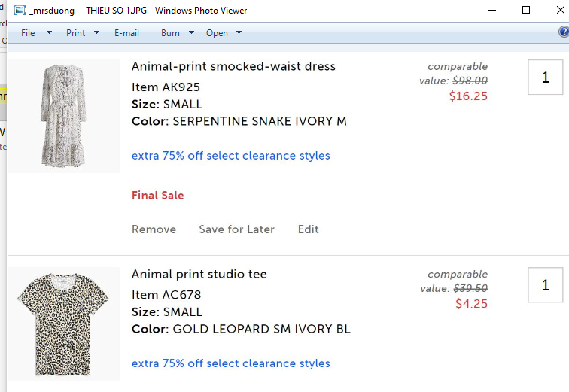The image size is (569, 392).
Task: Minimize the Photo Viewer window
Action: click(492, 11)
